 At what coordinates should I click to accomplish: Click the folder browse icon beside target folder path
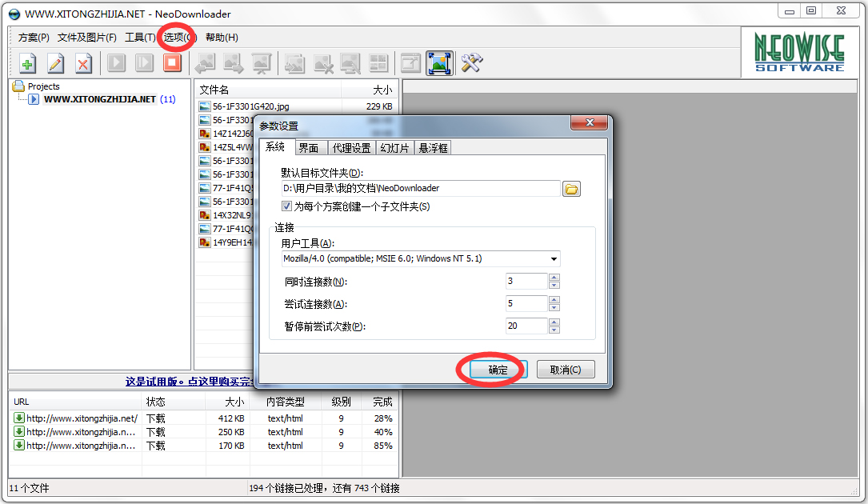point(572,188)
